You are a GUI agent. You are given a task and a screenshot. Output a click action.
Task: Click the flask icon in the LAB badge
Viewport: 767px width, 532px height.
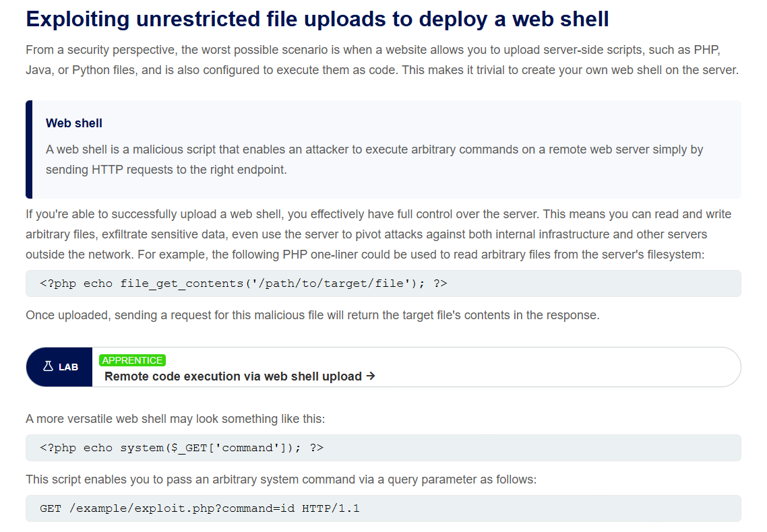[x=48, y=366]
